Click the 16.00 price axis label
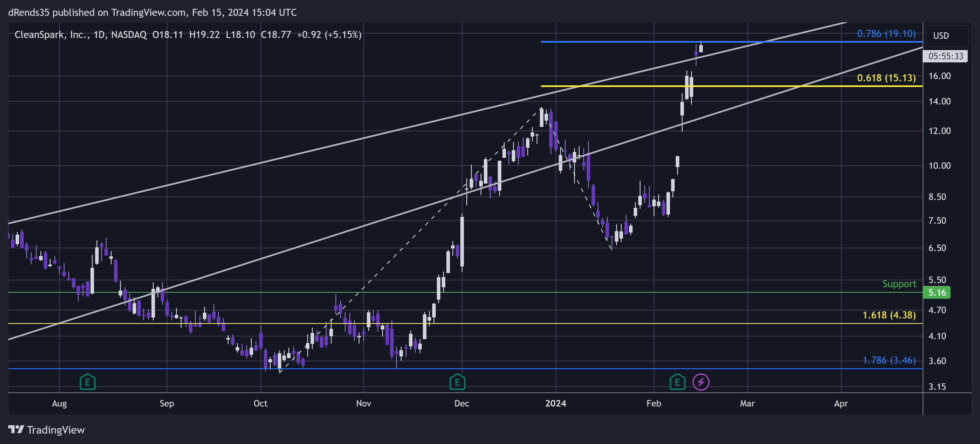The height and width of the screenshot is (444, 980). coord(939,76)
